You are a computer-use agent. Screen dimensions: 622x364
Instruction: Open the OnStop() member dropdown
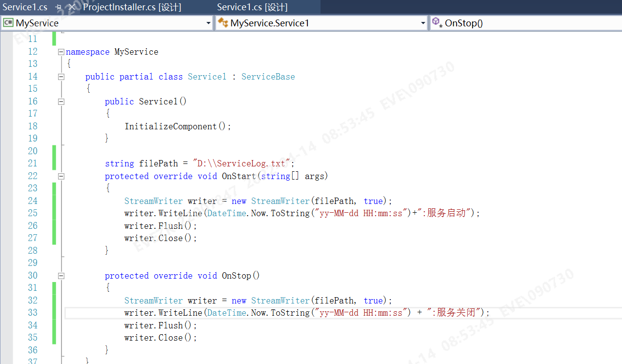coord(526,23)
